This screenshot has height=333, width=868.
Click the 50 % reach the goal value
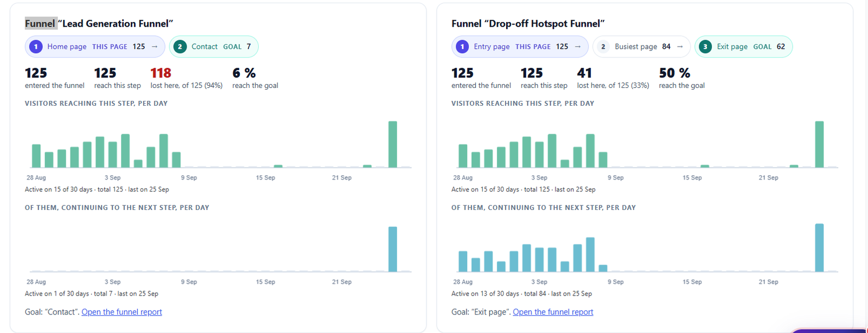coord(674,73)
